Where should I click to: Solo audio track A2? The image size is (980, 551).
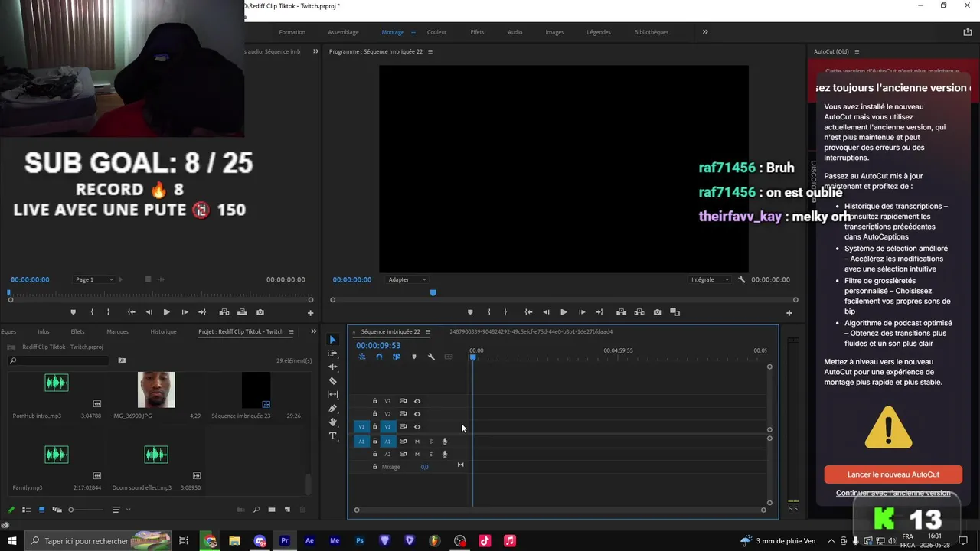click(x=430, y=455)
